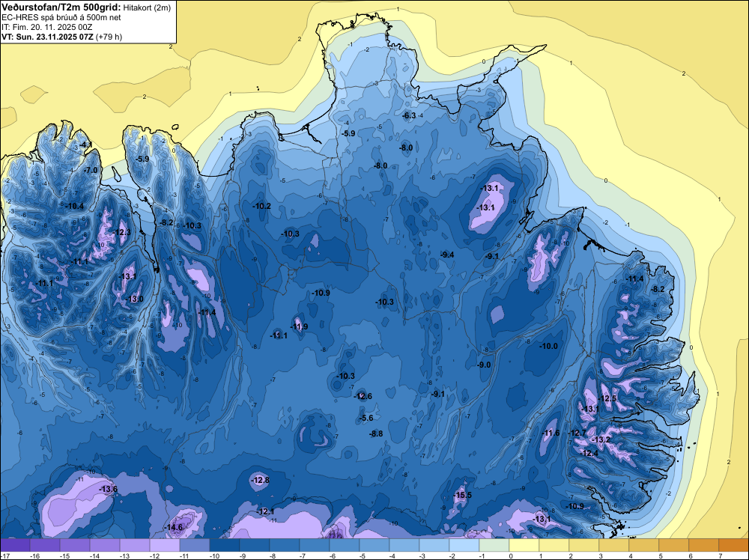Viewport: 749px width, 560px height.
Task: Choose the orange legend swatch labeled 7
Action: coord(734,545)
